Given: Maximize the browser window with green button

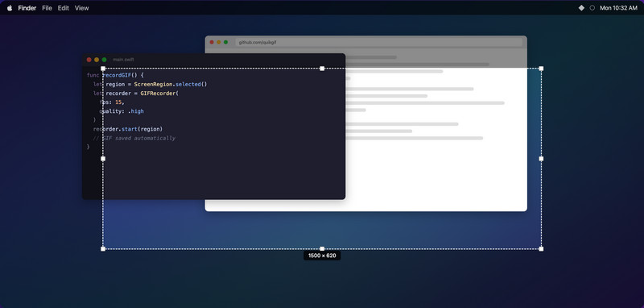Looking at the screenshot, I should click(x=226, y=43).
